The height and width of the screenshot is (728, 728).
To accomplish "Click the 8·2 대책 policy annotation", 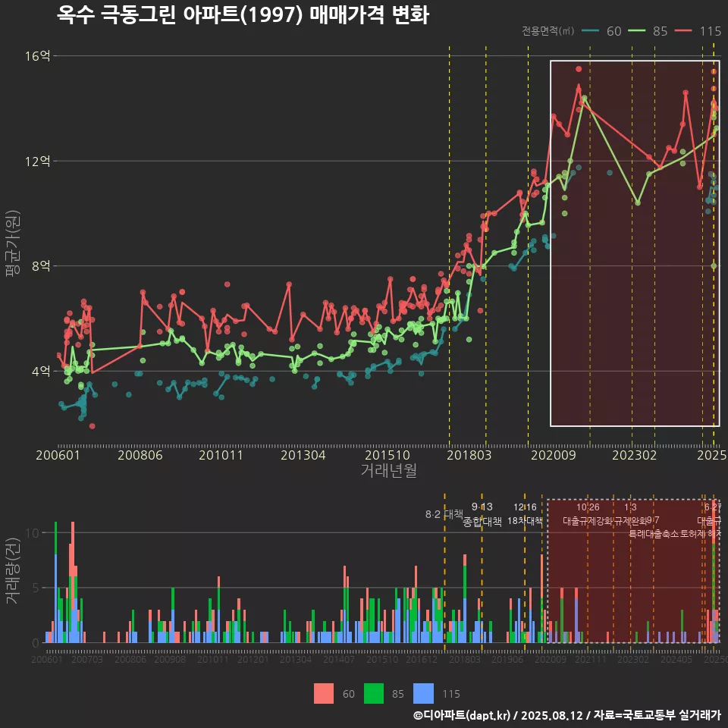I will (444, 514).
